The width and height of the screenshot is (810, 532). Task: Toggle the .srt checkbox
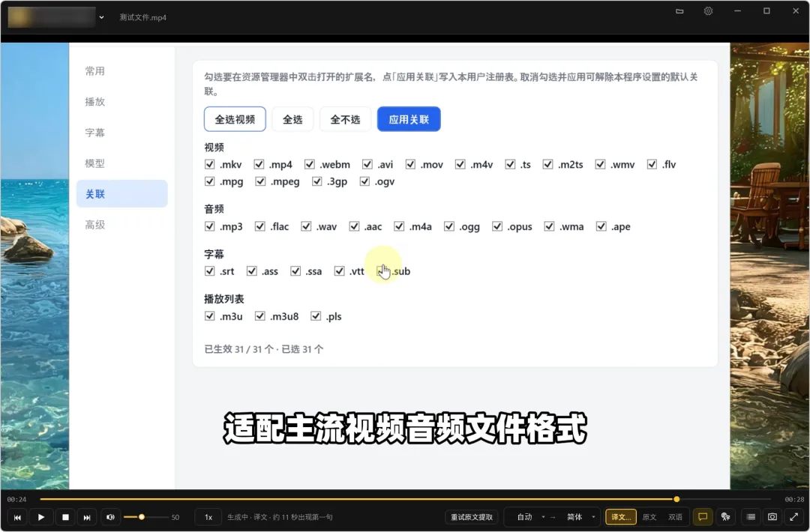click(x=209, y=271)
